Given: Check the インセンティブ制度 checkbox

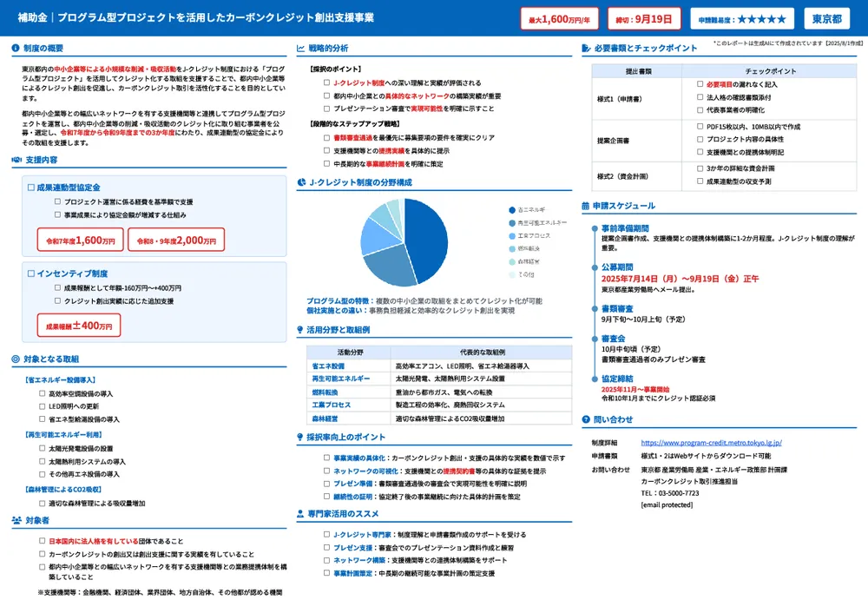Looking at the screenshot, I should point(31,273).
